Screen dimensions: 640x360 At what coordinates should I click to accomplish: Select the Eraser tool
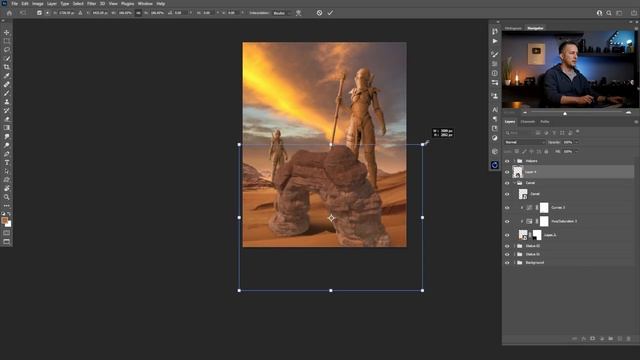coord(7,119)
